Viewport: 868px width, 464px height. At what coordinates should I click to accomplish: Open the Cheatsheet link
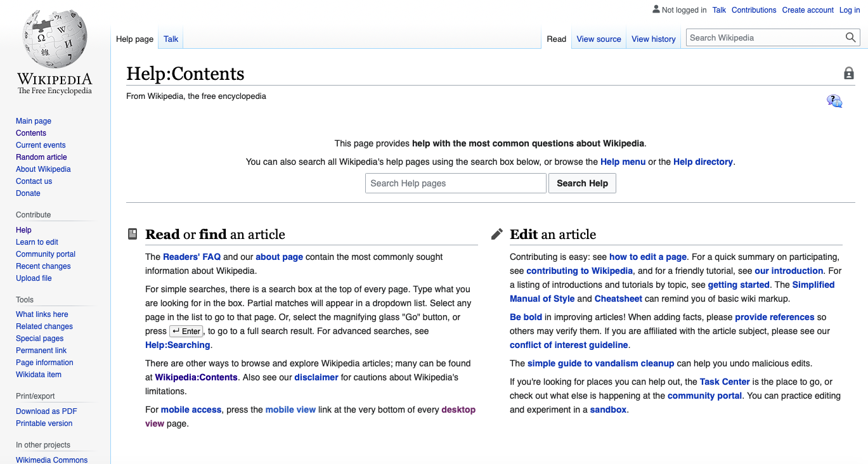click(618, 299)
